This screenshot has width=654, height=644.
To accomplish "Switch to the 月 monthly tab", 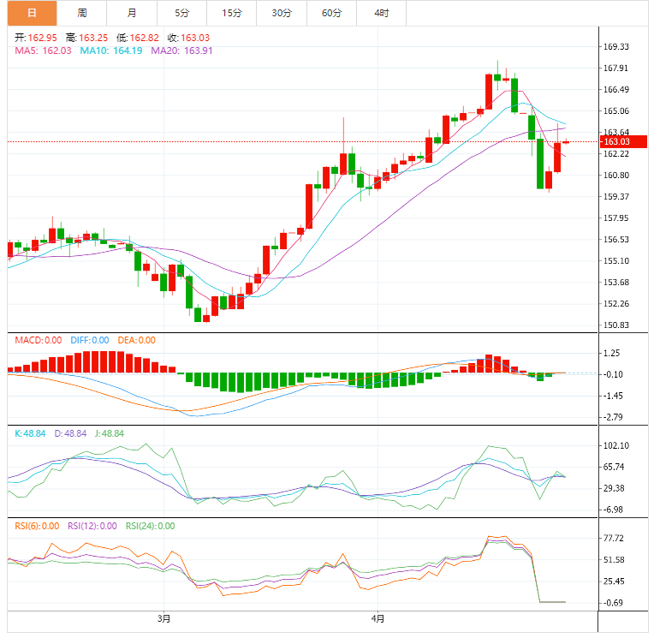I will (x=132, y=13).
